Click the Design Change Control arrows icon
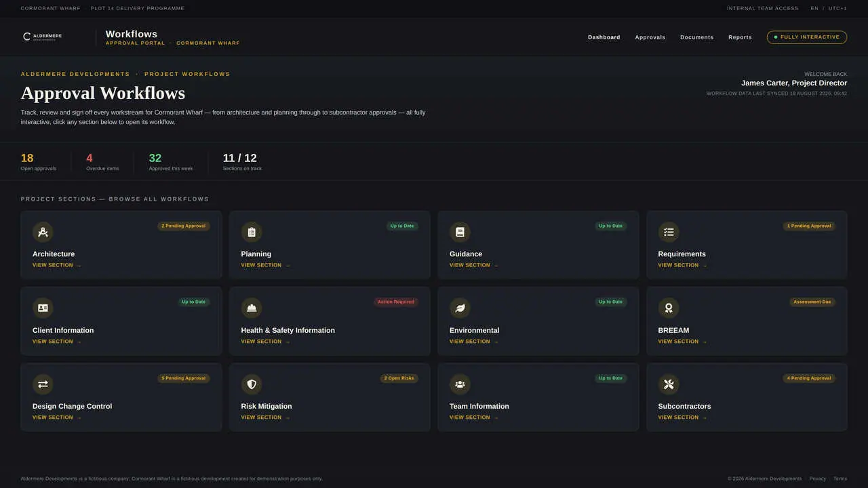Viewport: 868px width, 488px height. (x=43, y=384)
